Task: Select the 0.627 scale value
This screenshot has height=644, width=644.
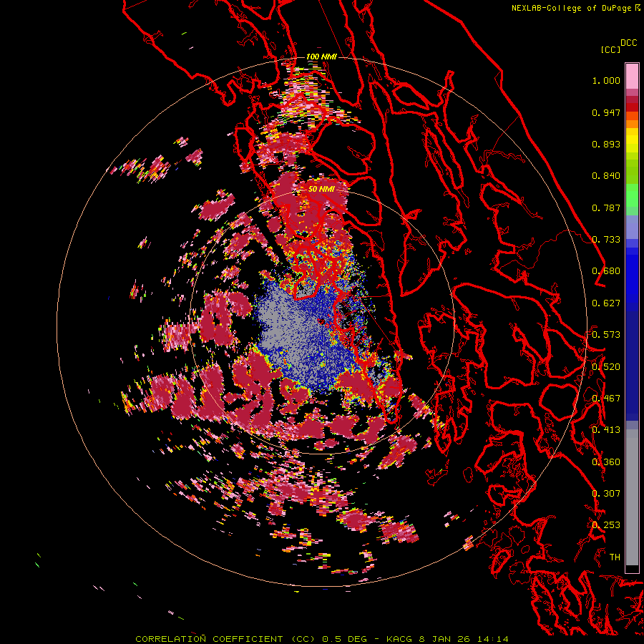Action: pos(606,303)
